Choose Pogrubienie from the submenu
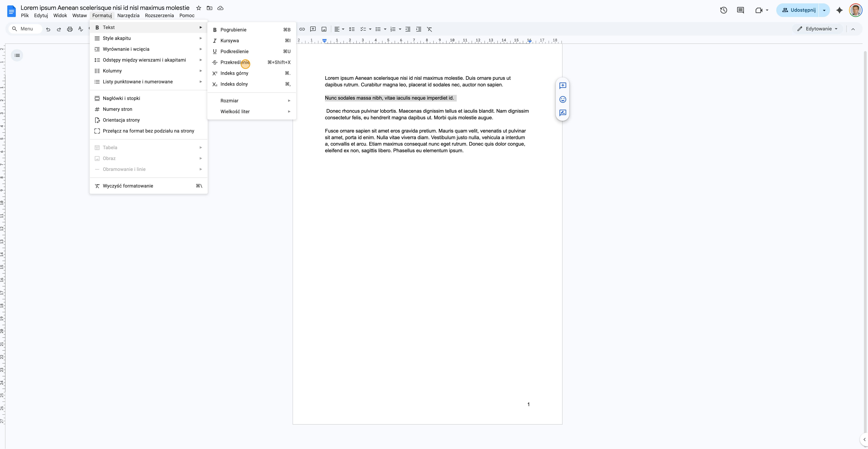 coord(252,30)
